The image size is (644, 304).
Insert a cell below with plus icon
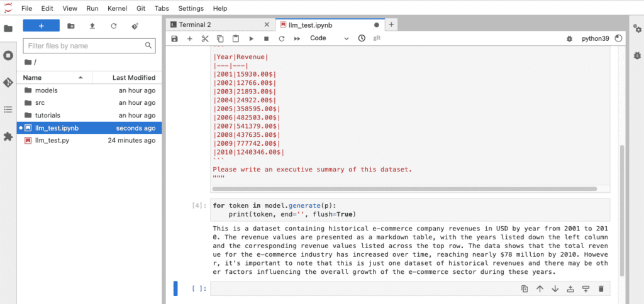pos(190,38)
